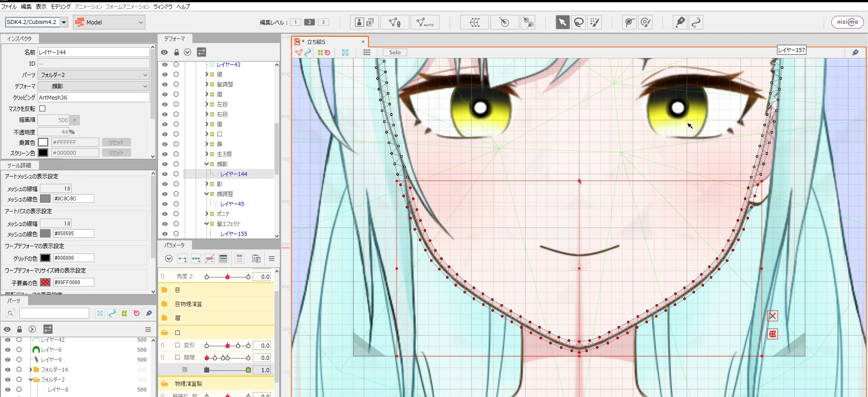Open the 編集 menu

26,6
